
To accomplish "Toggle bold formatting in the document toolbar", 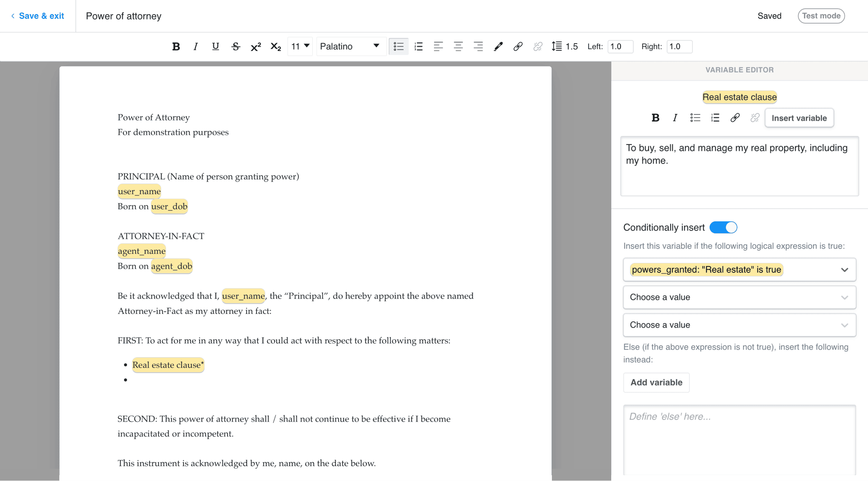I will coord(176,46).
